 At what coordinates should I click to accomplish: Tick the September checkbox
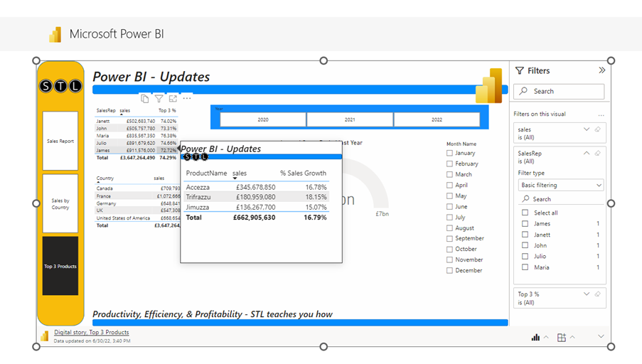449,238
